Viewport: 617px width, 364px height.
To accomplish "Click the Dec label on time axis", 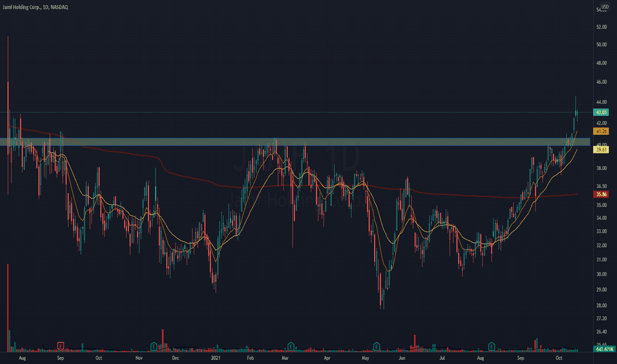I will coord(175,358).
